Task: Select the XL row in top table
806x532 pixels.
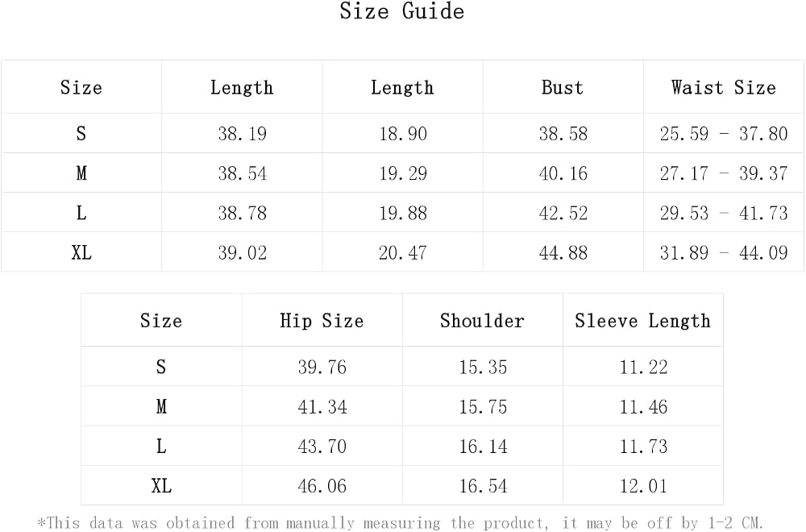Action: click(x=402, y=252)
